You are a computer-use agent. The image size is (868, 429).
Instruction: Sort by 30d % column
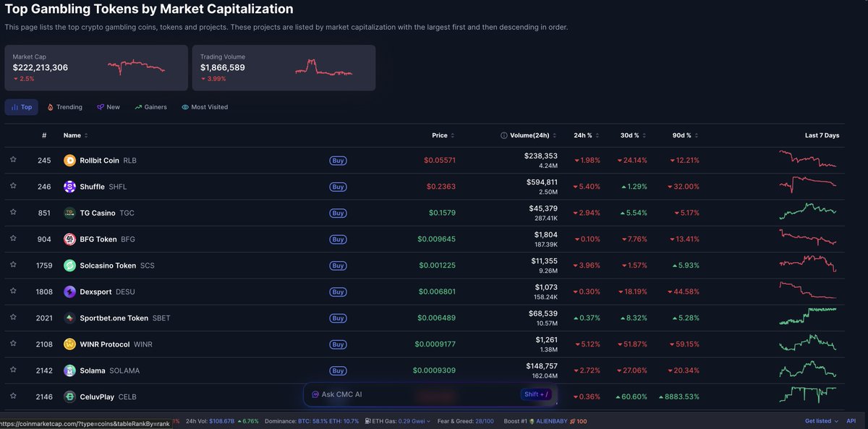pos(633,135)
